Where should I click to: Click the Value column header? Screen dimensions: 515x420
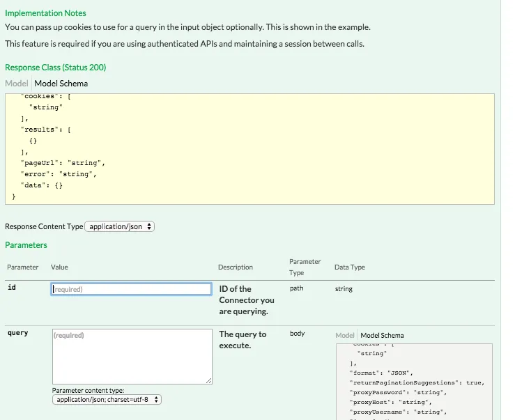[x=59, y=267]
